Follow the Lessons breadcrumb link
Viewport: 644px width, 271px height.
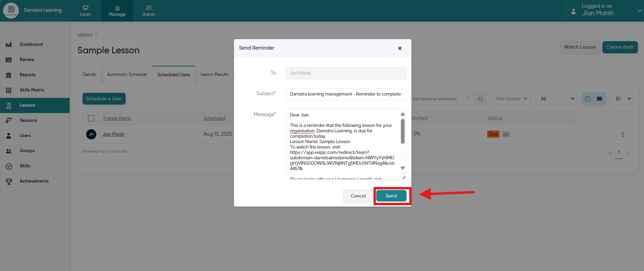coord(85,34)
